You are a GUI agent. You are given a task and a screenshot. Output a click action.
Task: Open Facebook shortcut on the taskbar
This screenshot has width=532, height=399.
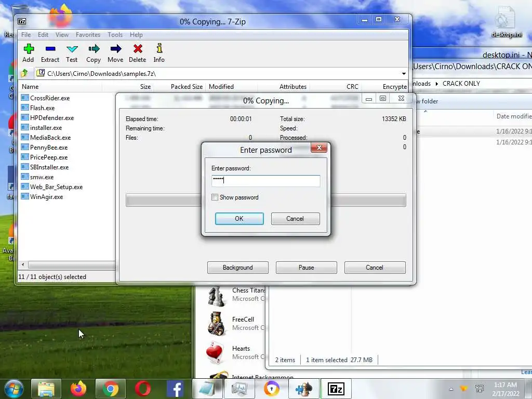175,389
